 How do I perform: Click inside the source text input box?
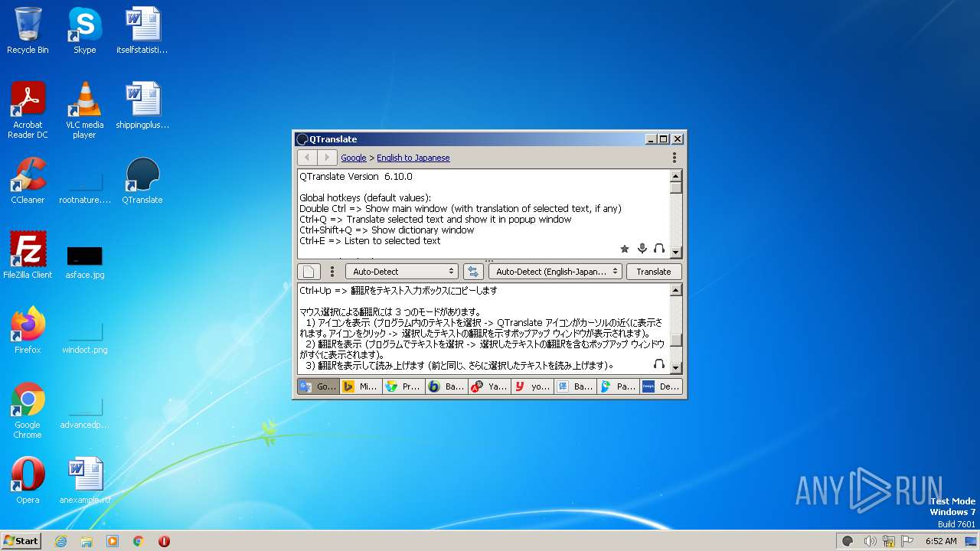point(483,214)
